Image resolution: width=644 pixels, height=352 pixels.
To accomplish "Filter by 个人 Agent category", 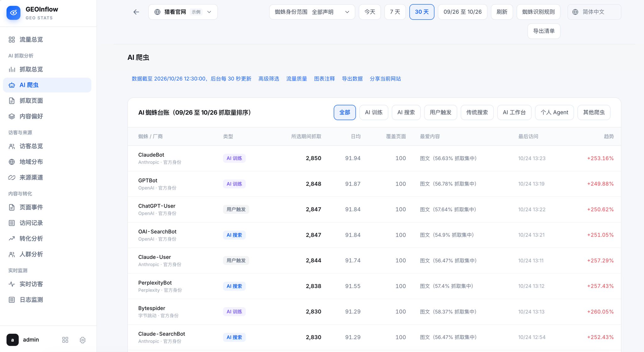I will 554,112.
